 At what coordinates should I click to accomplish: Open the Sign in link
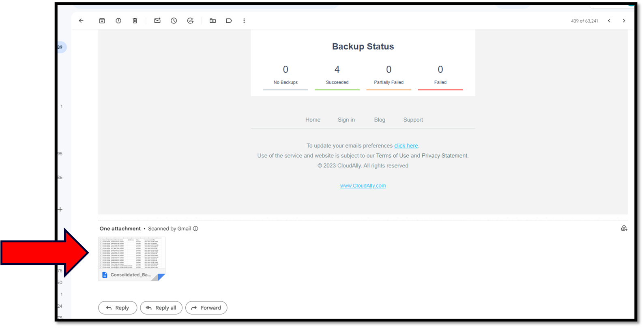point(346,120)
